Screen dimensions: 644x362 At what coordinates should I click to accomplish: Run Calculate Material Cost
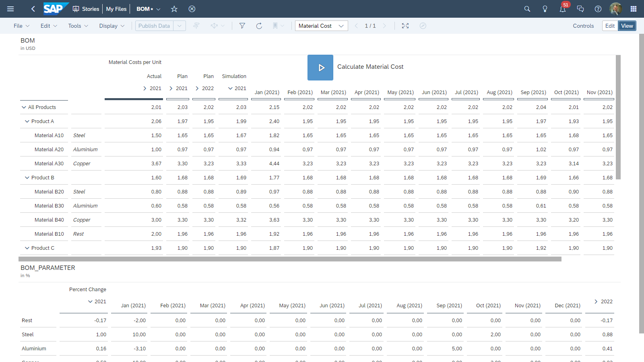(x=320, y=68)
